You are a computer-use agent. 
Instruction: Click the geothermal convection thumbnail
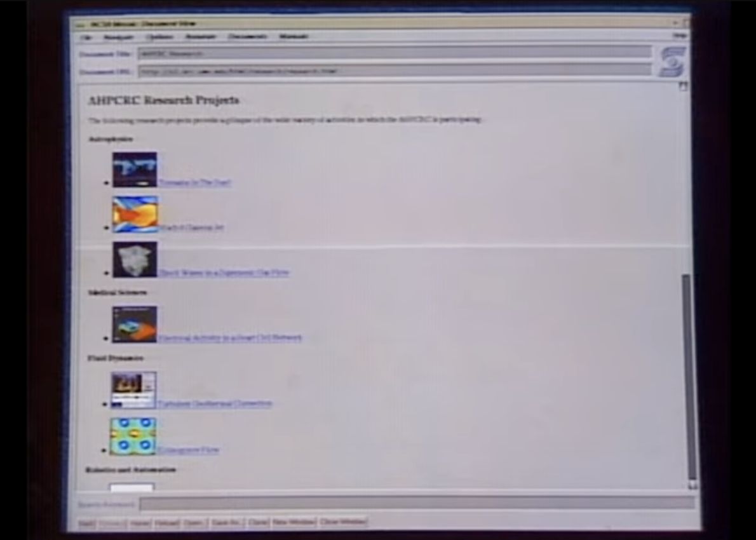pos(133,389)
